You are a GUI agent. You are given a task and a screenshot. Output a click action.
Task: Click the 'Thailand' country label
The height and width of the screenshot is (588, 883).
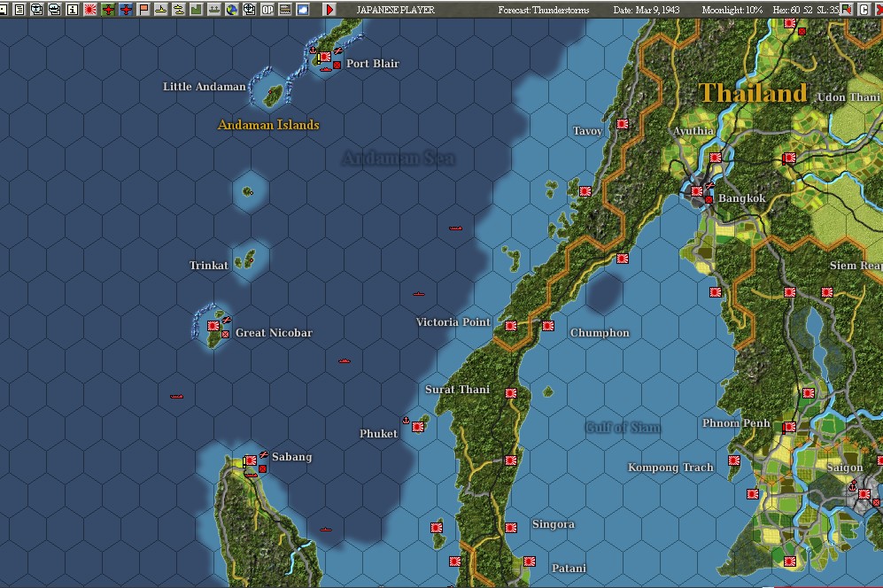753,93
